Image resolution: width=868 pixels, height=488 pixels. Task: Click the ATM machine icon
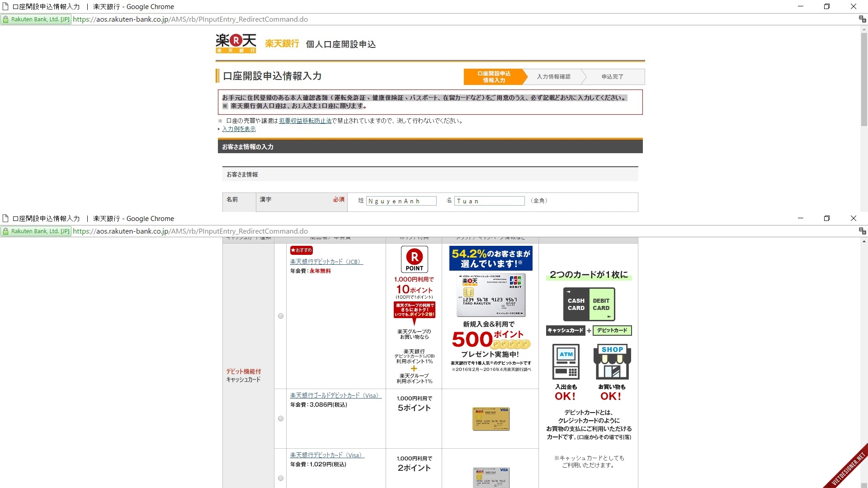[x=566, y=361]
